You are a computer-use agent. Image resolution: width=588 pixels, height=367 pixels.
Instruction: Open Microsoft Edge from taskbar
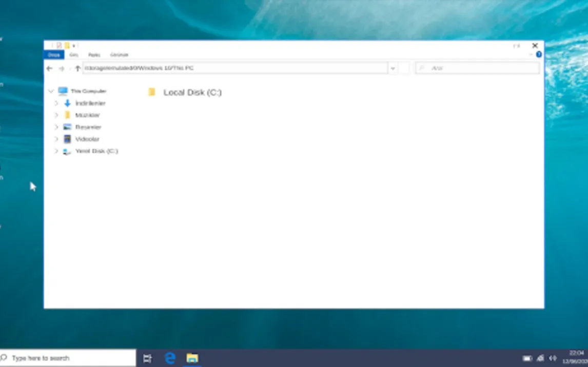[x=170, y=358]
